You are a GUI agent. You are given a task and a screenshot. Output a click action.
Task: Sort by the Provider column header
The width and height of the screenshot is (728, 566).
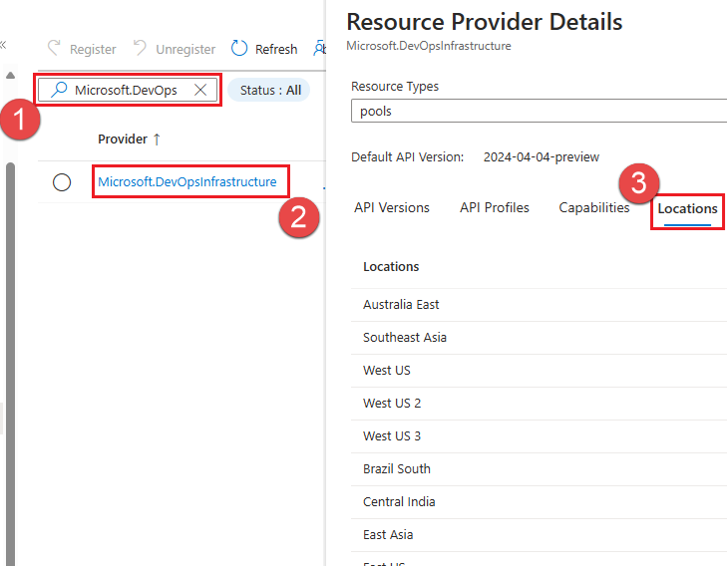[122, 139]
